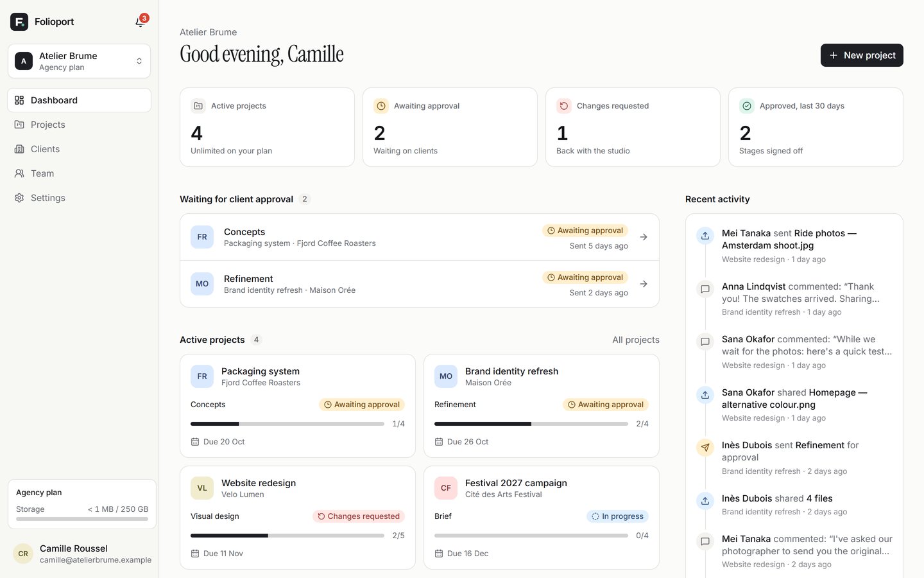Click the Awaiting approval clock icon
This screenshot has width=924, height=578.
(x=381, y=106)
